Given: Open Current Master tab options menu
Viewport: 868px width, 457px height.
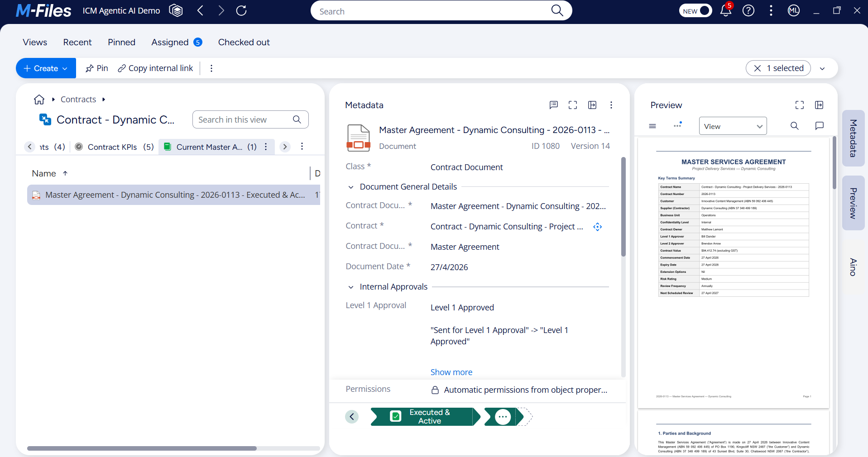Looking at the screenshot, I should (x=266, y=147).
